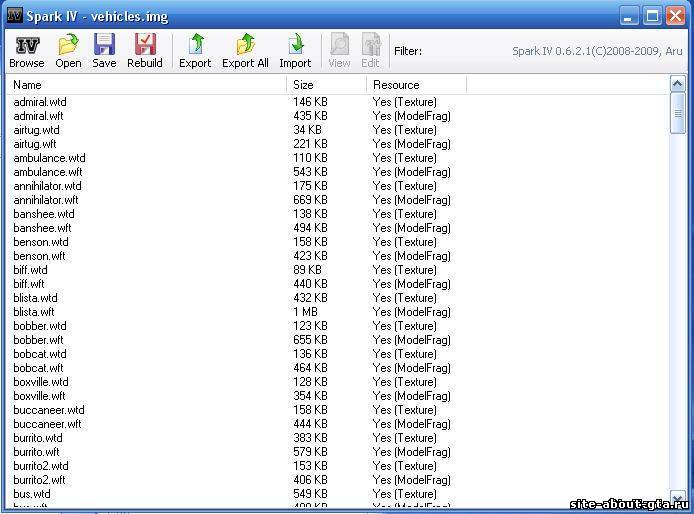The width and height of the screenshot is (694, 514).
Task: Select boxville.wft in the list
Action: pos(39,396)
